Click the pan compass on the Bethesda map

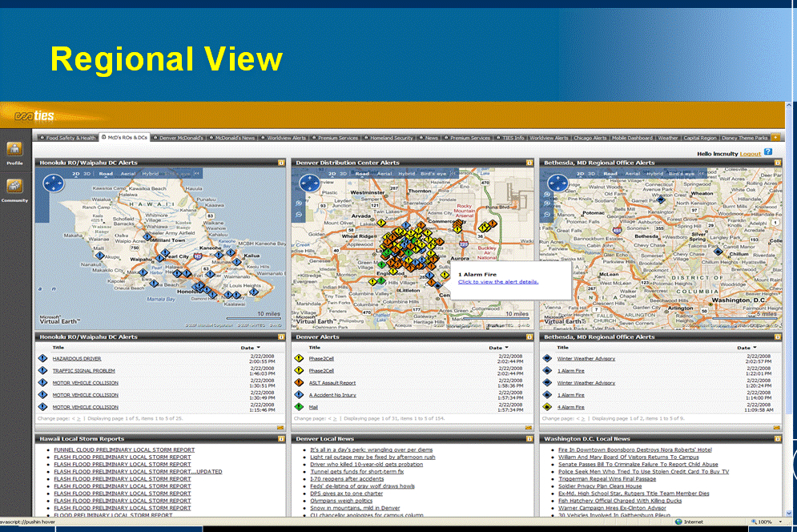[557, 183]
